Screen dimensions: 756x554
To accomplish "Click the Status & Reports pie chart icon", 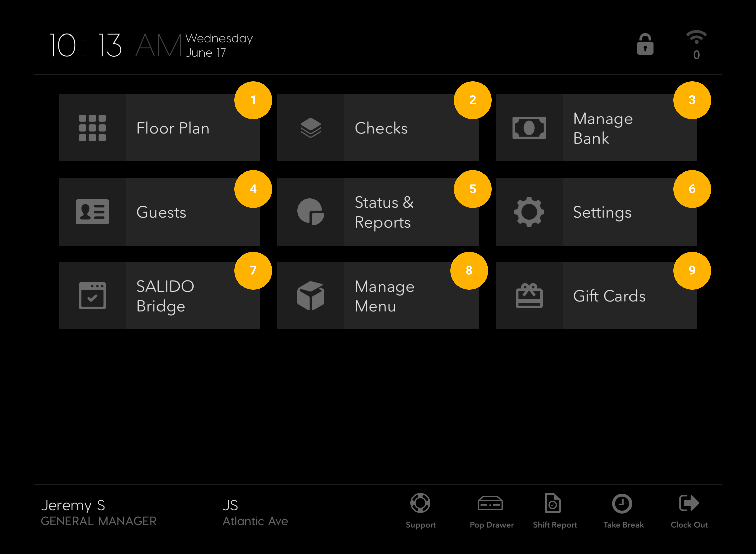I will (310, 212).
